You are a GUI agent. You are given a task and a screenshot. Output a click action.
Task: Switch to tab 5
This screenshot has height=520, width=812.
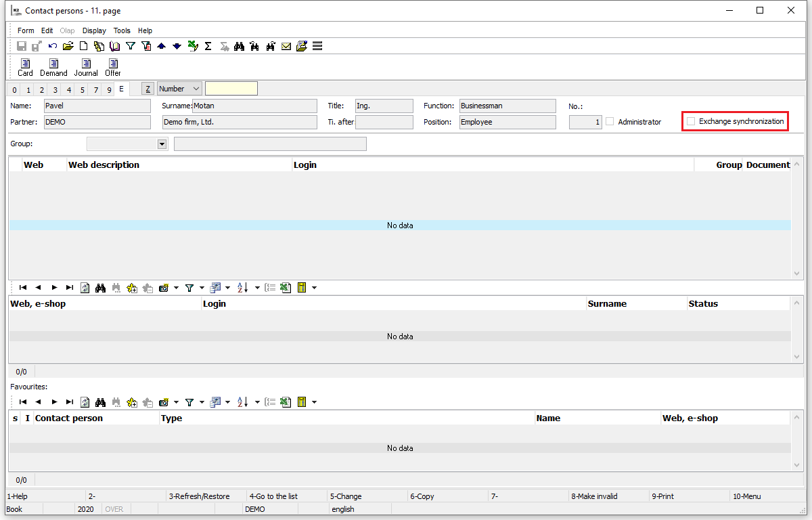tap(82, 90)
